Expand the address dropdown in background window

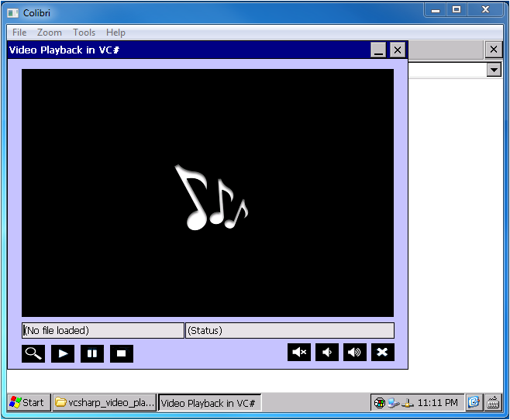(494, 70)
